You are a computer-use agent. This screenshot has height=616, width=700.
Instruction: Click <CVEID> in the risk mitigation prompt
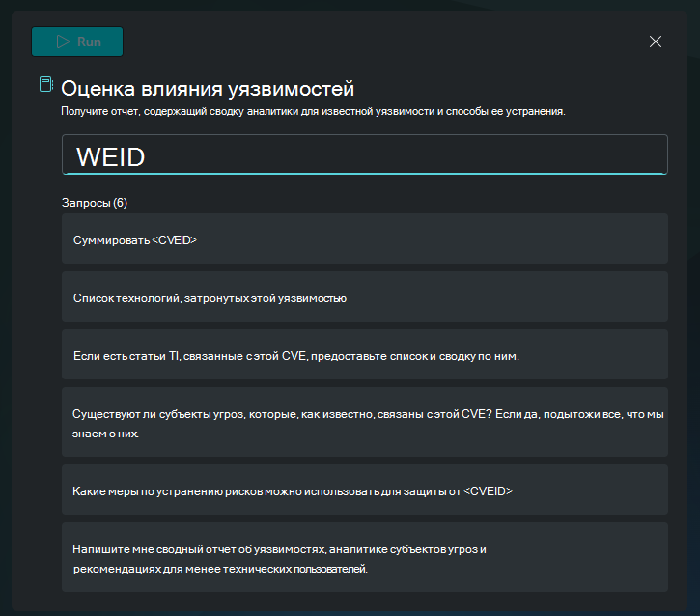(x=488, y=491)
